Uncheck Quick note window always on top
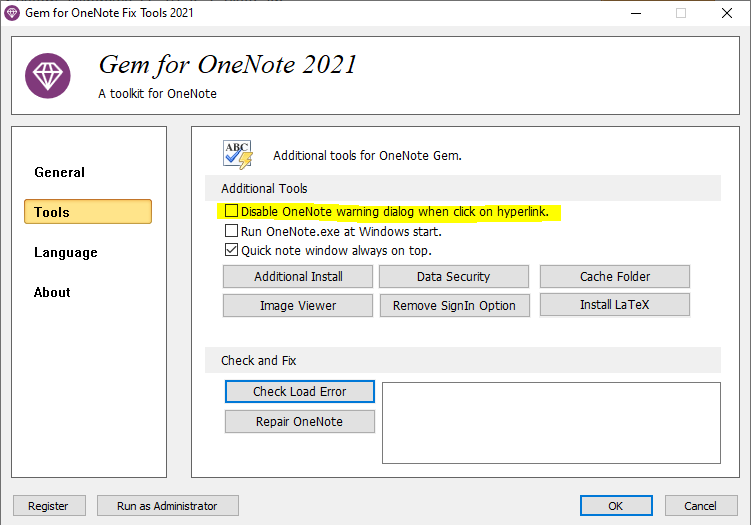 pos(231,250)
